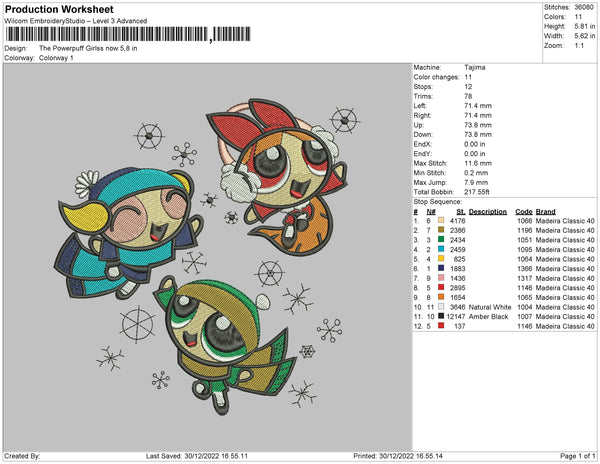Pick the red swatch beside 2895 stitches
Viewport: 600px width, 464px height.
click(x=441, y=287)
